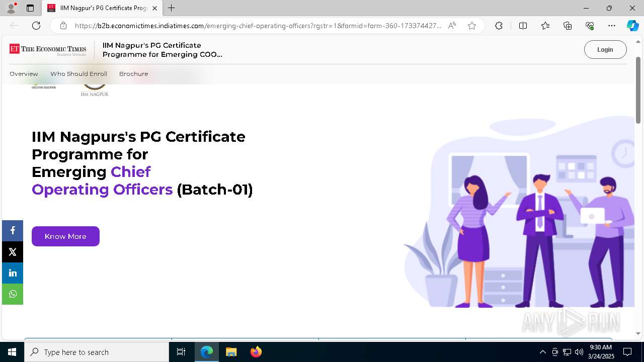Open Browser essentials
Screen dimensions: 644x362
590,26
